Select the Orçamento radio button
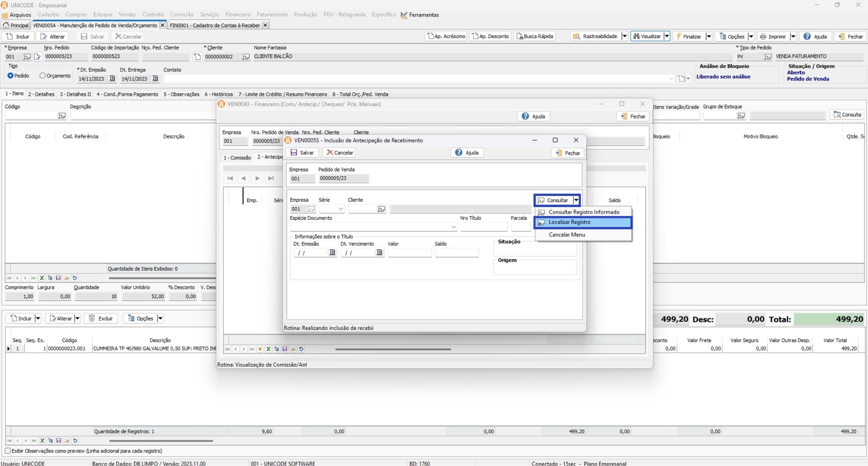The width and height of the screenshot is (868, 466). click(43, 76)
